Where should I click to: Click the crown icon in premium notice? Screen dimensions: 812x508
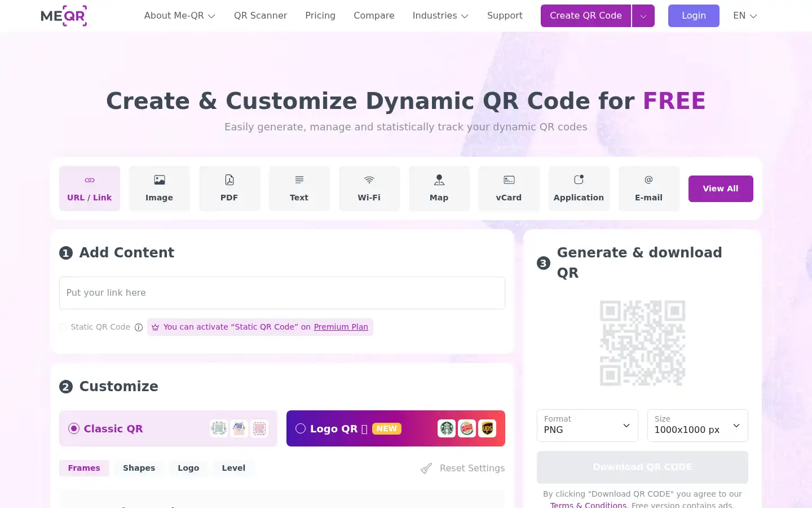pos(156,327)
